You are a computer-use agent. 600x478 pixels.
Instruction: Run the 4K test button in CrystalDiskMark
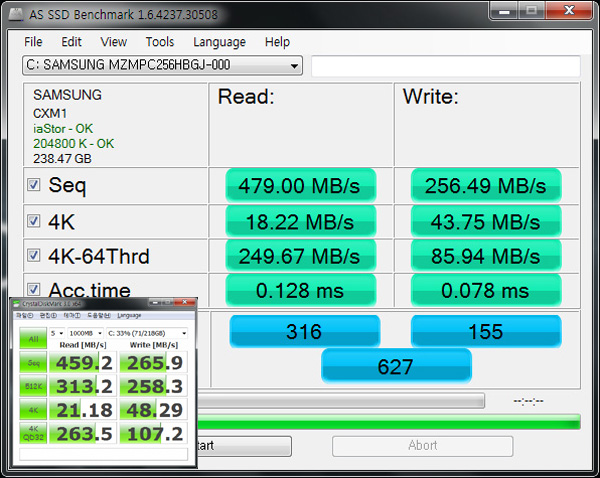[x=33, y=410]
